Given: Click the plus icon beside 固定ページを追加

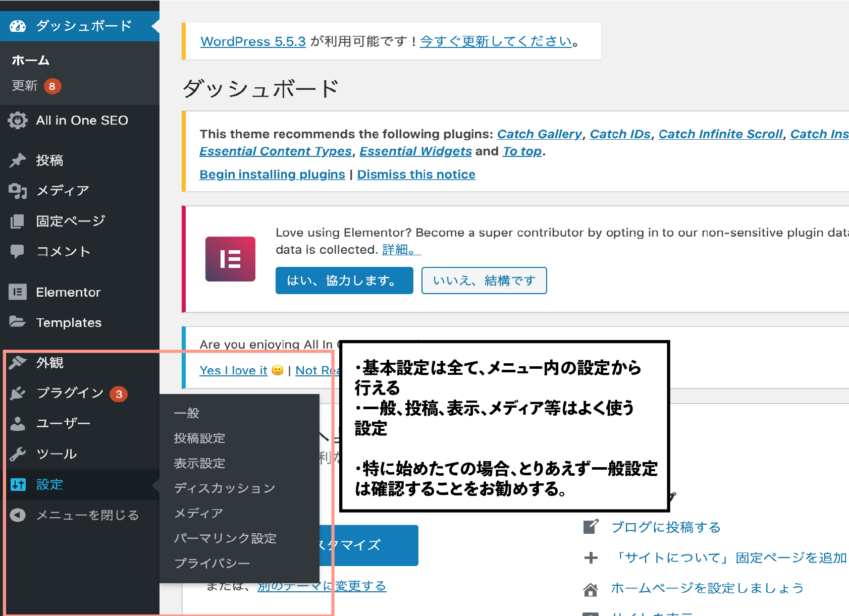Looking at the screenshot, I should [591, 557].
